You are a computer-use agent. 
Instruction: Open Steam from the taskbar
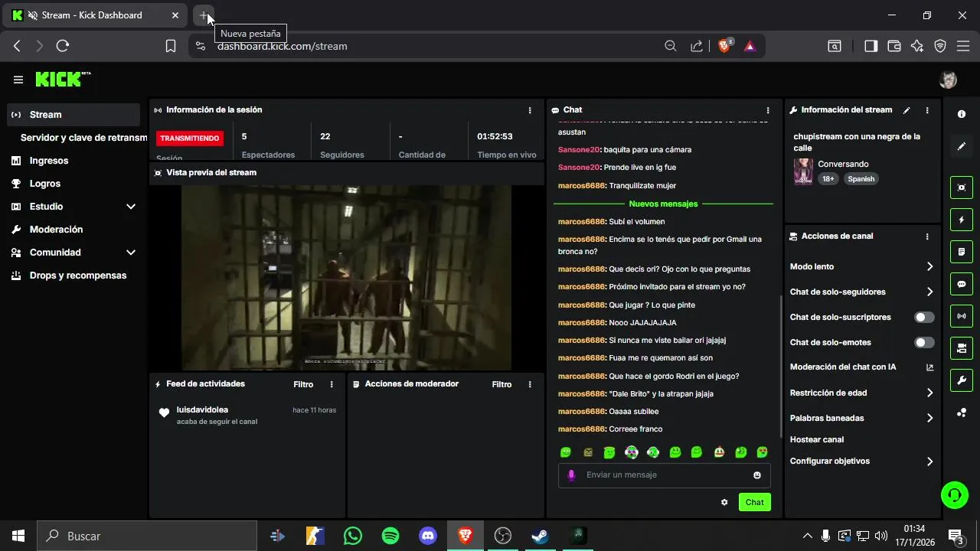pyautogui.click(x=541, y=536)
